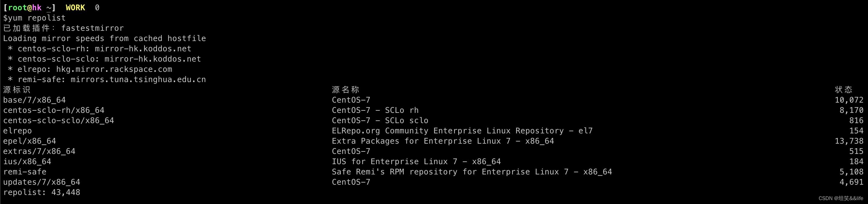Select the ius/x86_64 repo id

coord(27,161)
